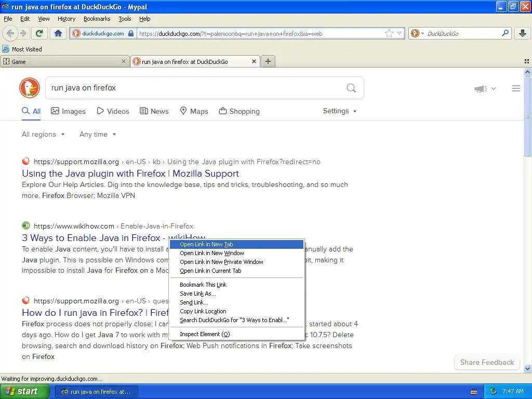Open the URL history dropdown arrow

click(400, 33)
